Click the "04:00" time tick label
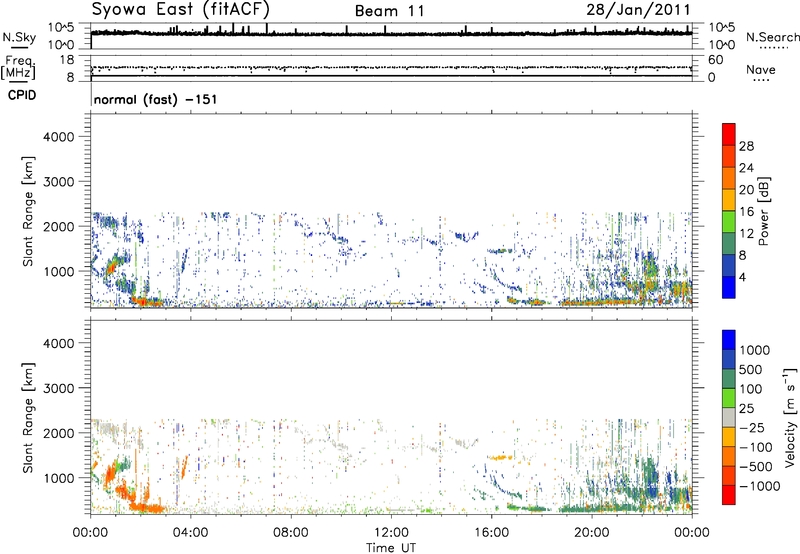 [x=190, y=533]
